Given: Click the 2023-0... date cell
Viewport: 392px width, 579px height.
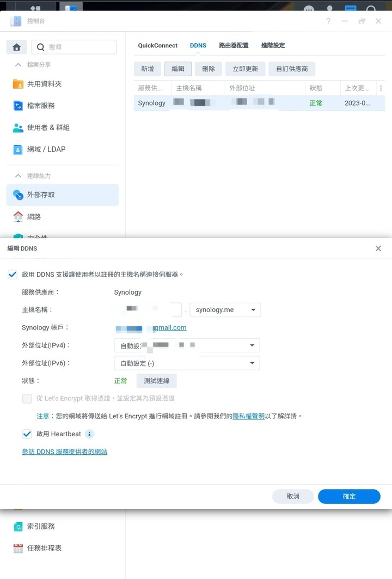Looking at the screenshot, I should (x=357, y=103).
